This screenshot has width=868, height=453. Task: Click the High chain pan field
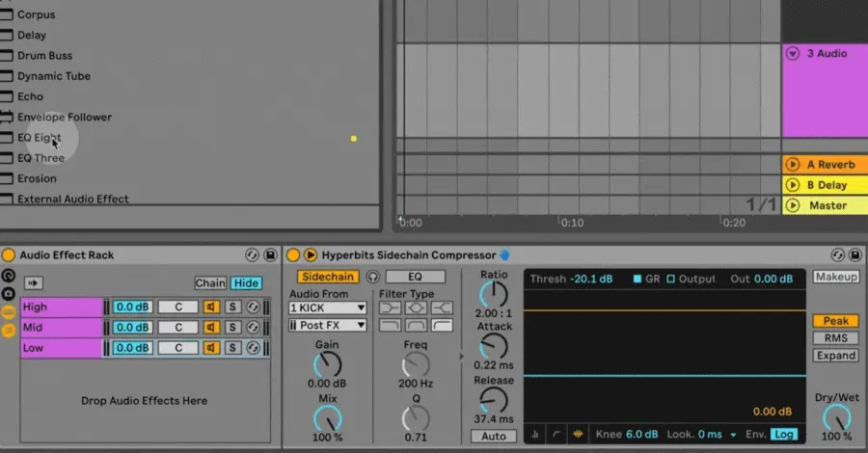coord(178,306)
